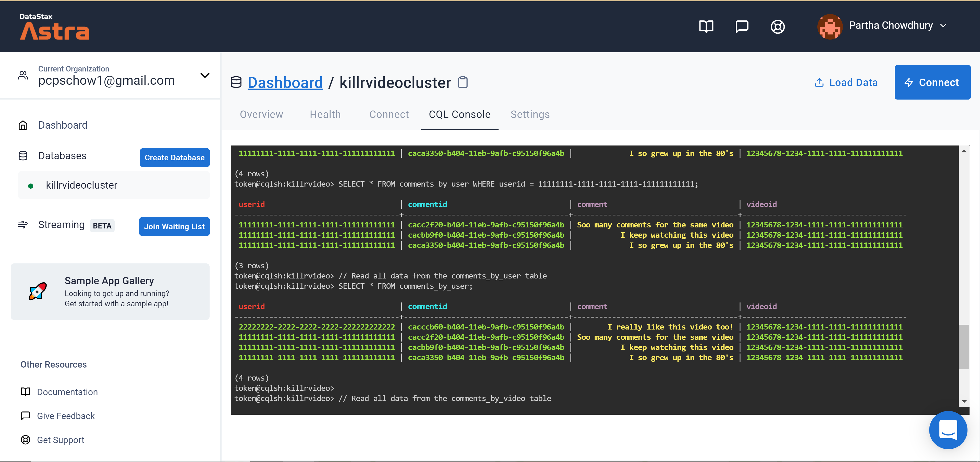This screenshot has width=980, height=462.
Task: Click the support lifesaver icon in the top bar
Action: tap(778, 27)
